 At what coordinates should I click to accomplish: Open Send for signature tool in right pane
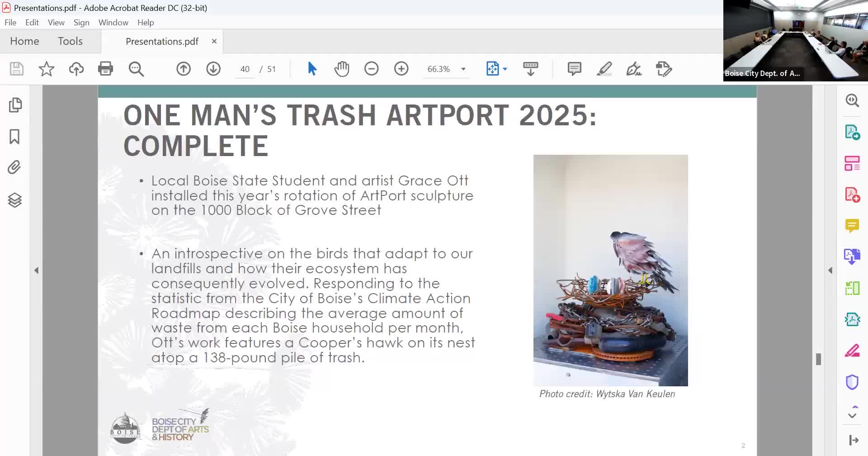(852, 319)
